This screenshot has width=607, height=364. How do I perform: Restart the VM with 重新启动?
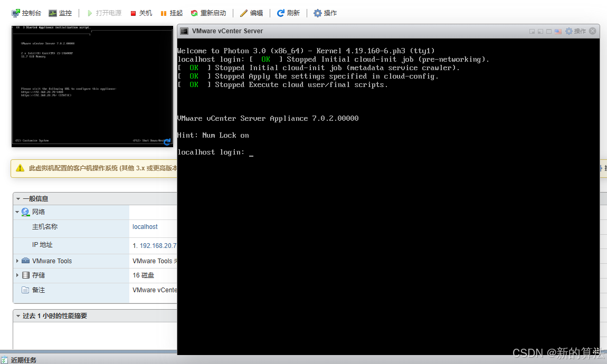(x=208, y=13)
